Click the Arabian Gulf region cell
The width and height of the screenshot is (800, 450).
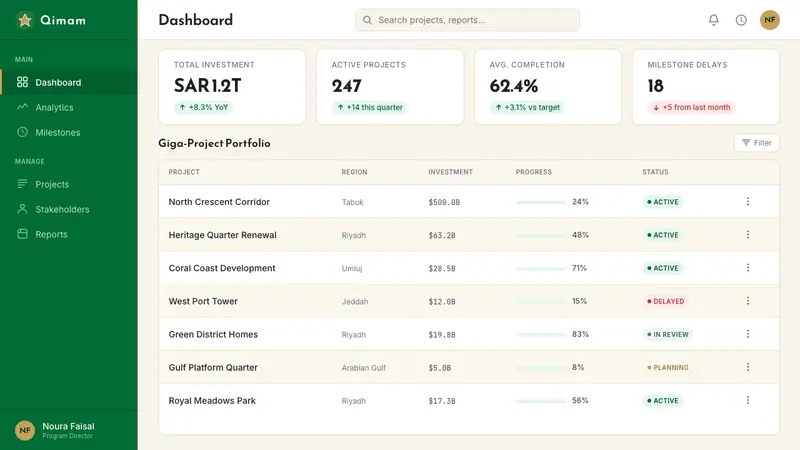click(364, 368)
